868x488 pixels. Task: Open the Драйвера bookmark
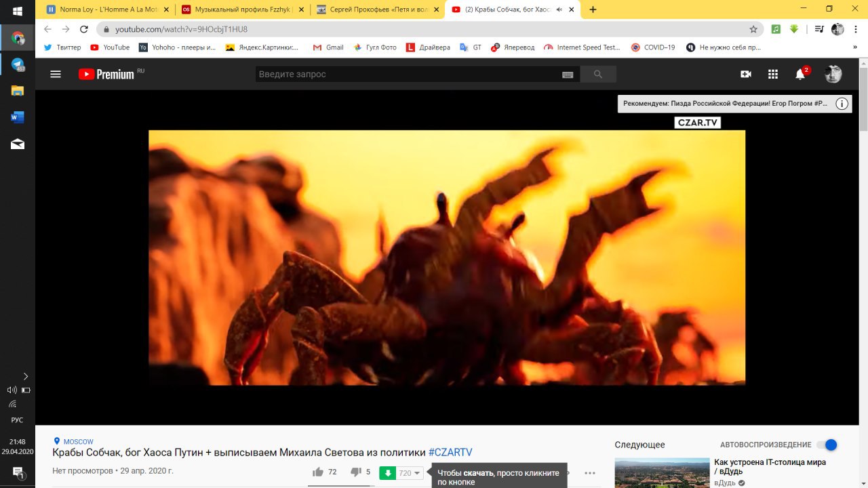[428, 47]
